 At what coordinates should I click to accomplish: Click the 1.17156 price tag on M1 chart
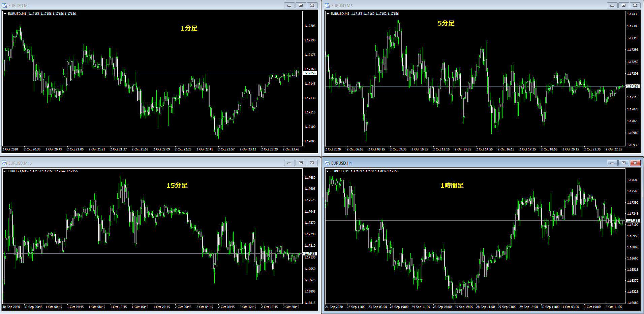point(310,73)
